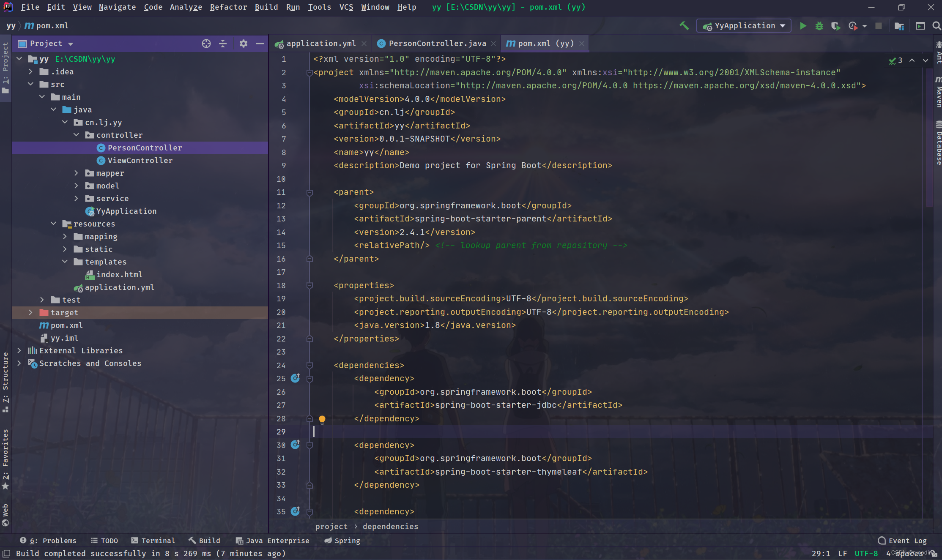Click the Build project hammer icon

[684, 26]
